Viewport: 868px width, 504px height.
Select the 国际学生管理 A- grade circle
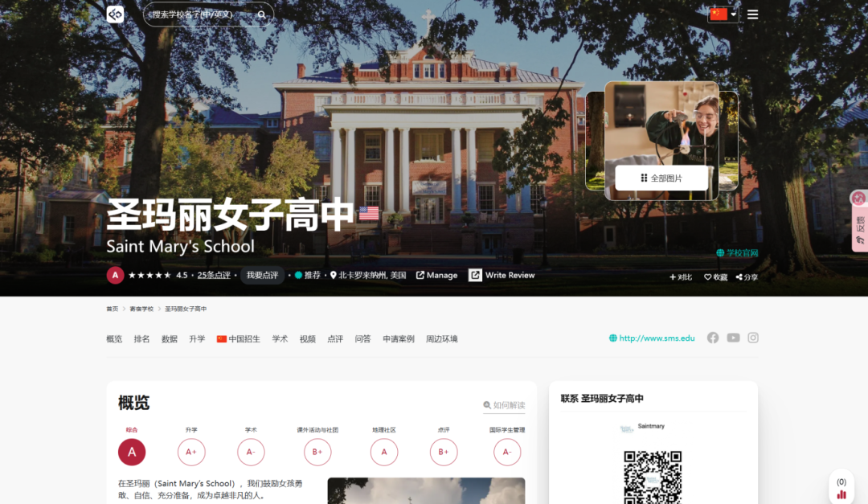[x=507, y=452]
